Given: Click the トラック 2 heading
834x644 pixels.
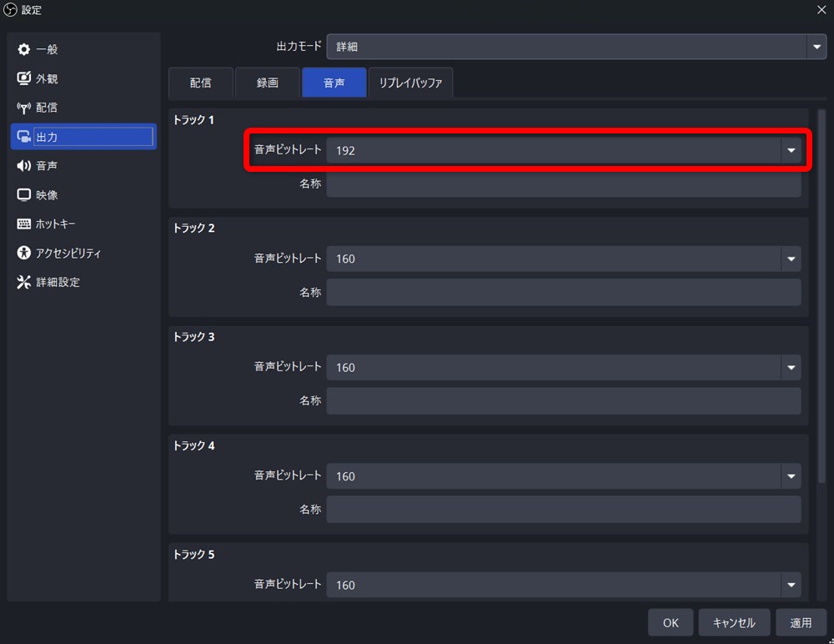Looking at the screenshot, I should 193,228.
